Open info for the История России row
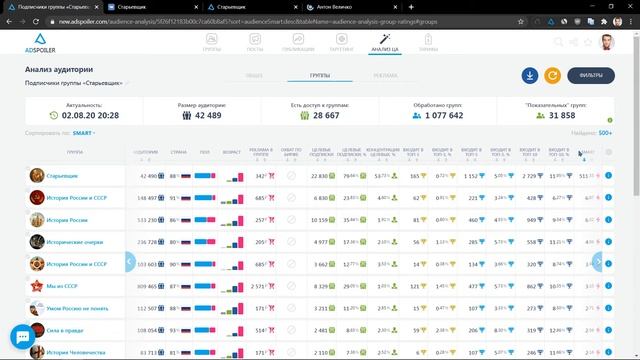Image resolution: width=640 pixels, height=360 pixels. [x=608, y=220]
